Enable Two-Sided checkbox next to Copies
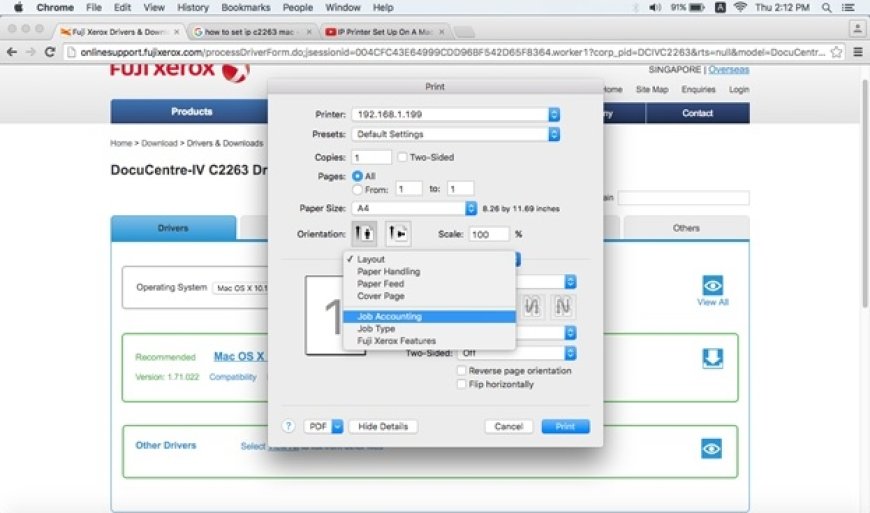Screen dimensions: 870x513 (x=402, y=158)
